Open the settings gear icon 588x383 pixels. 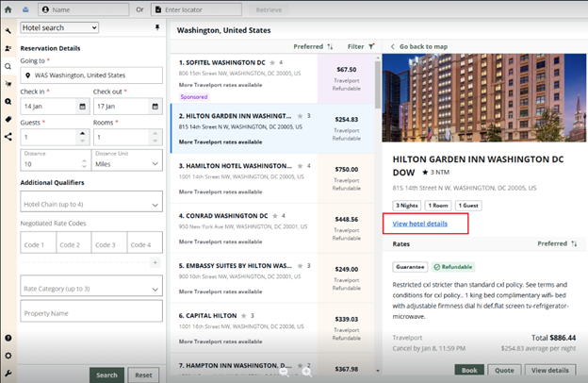(x=8, y=356)
